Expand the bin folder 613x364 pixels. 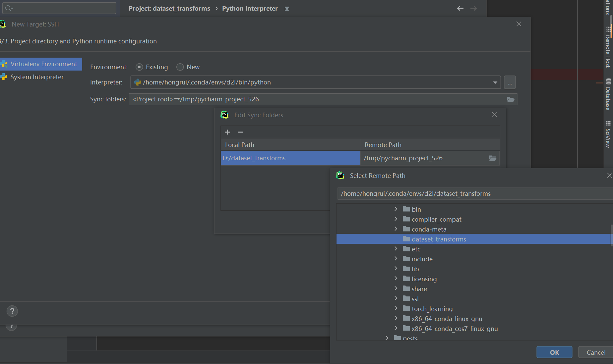(x=396, y=209)
